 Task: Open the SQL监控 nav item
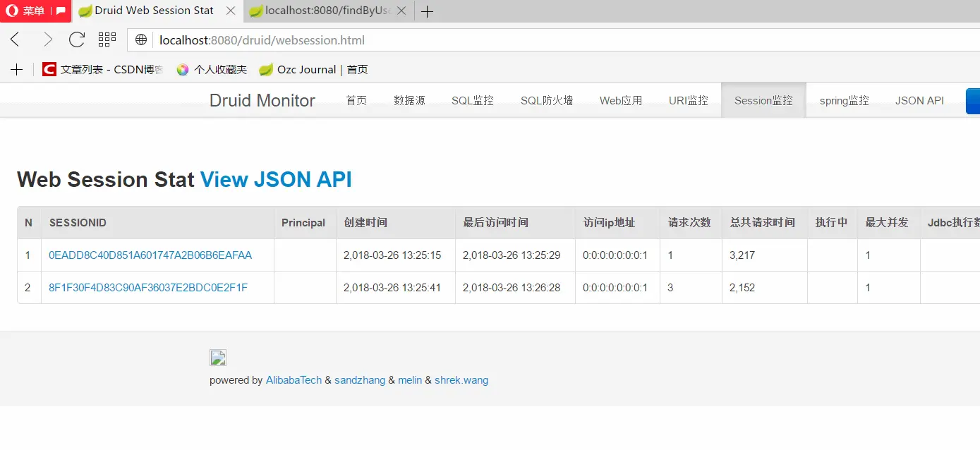coord(473,100)
